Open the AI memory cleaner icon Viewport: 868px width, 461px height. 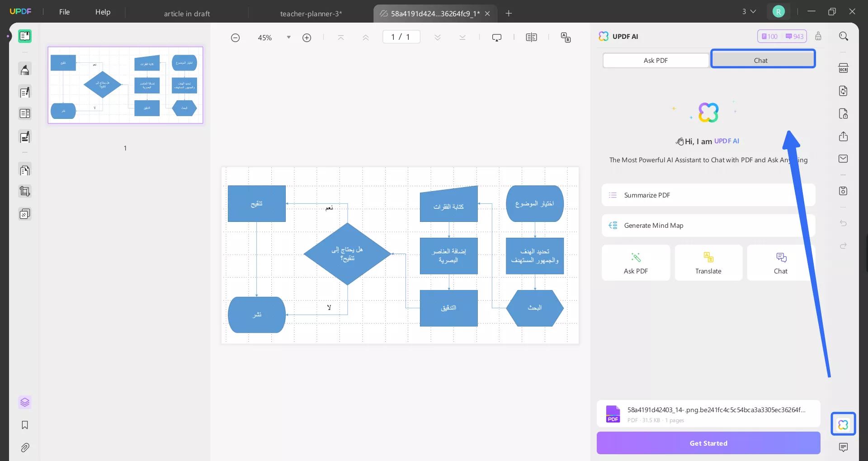[818, 36]
